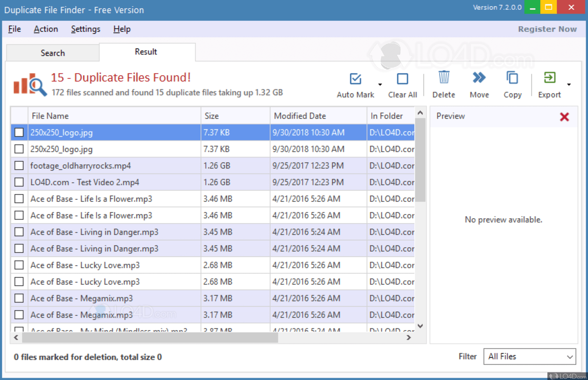Viewport: 588px width, 380px height.
Task: Check the footage_oldharryrocks.mp4 checkbox
Action: click(19, 166)
